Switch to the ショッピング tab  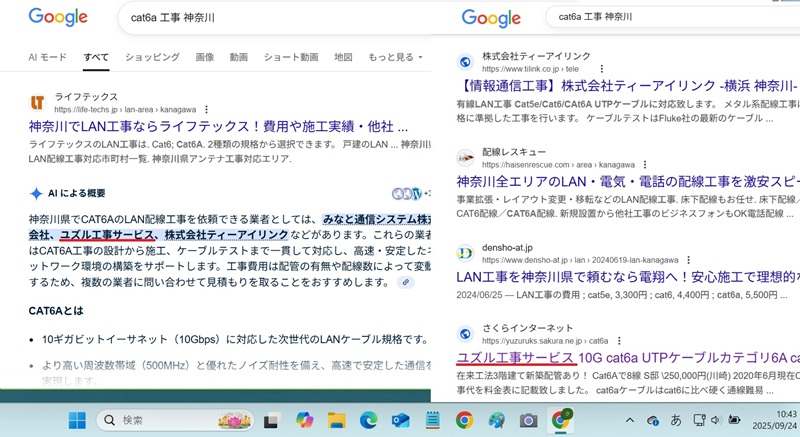[x=152, y=57]
